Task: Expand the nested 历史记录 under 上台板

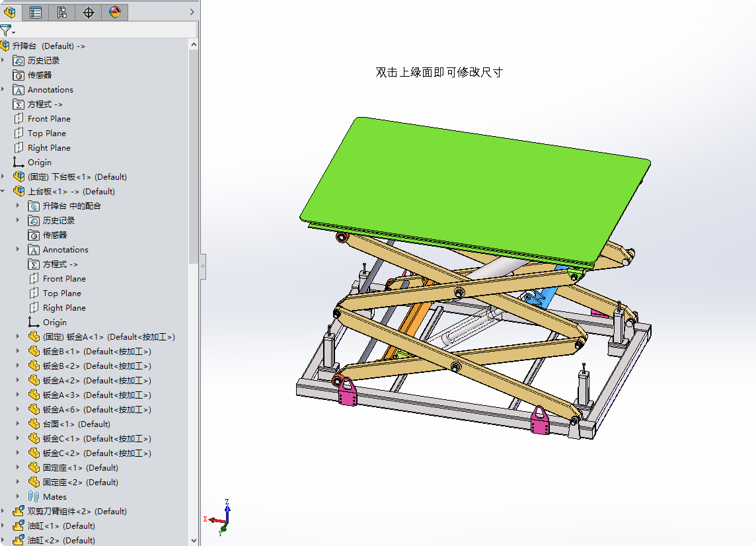Action: point(18,220)
